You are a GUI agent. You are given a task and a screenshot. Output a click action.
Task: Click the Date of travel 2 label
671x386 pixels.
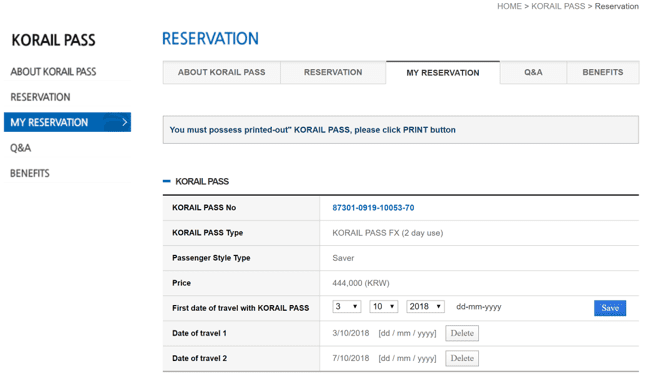(x=199, y=358)
